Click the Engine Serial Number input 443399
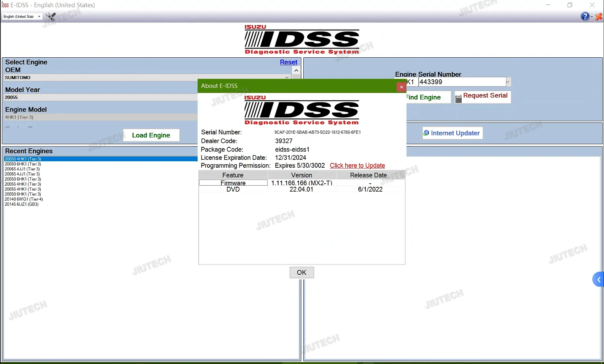 pyautogui.click(x=462, y=82)
